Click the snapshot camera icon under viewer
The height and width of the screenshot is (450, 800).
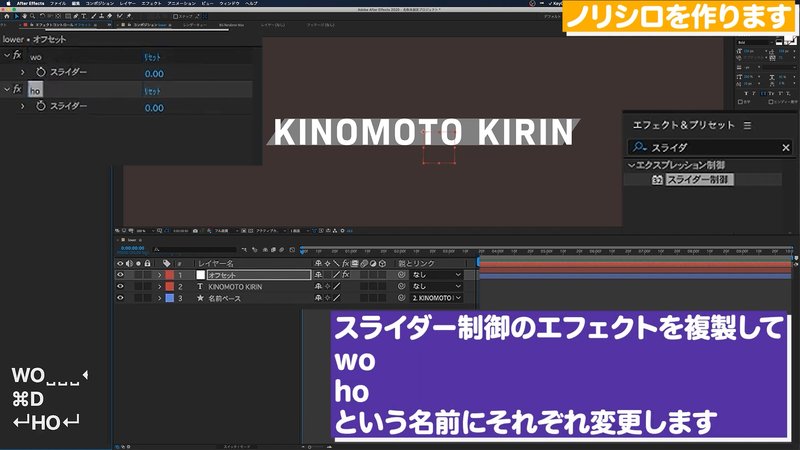click(x=195, y=231)
